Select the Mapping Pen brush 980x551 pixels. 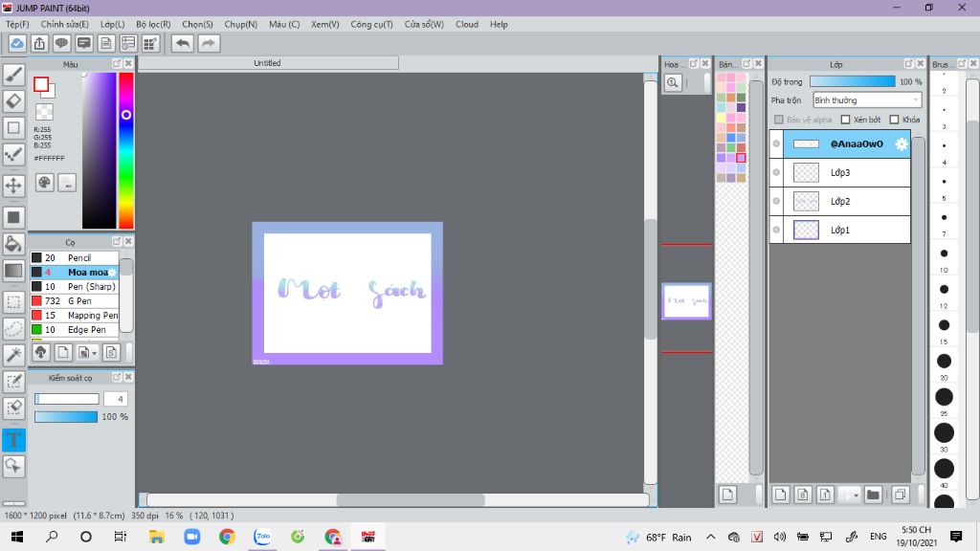click(75, 315)
